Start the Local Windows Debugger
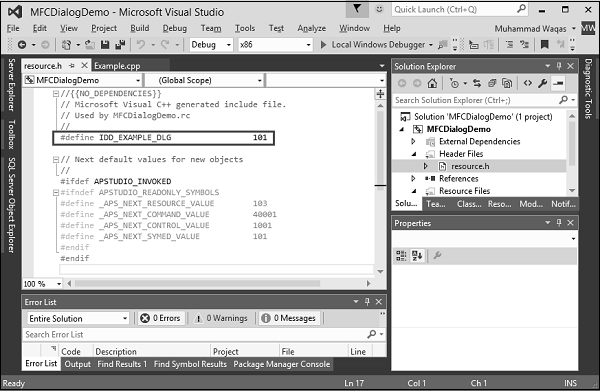Viewport: 600px width, 391px height. tap(373, 45)
